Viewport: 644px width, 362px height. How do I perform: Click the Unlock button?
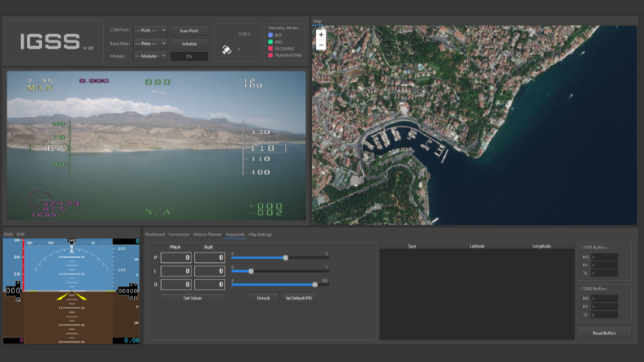click(x=263, y=298)
